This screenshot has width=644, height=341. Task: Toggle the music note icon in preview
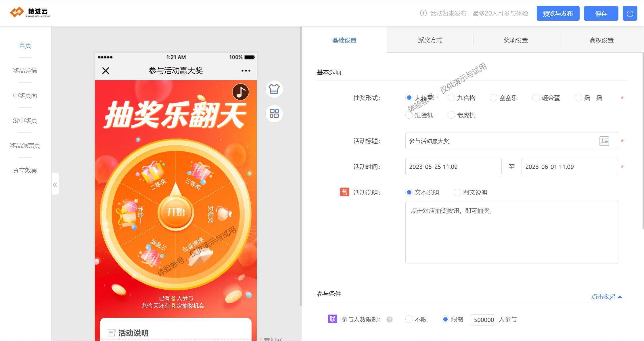pos(241,92)
